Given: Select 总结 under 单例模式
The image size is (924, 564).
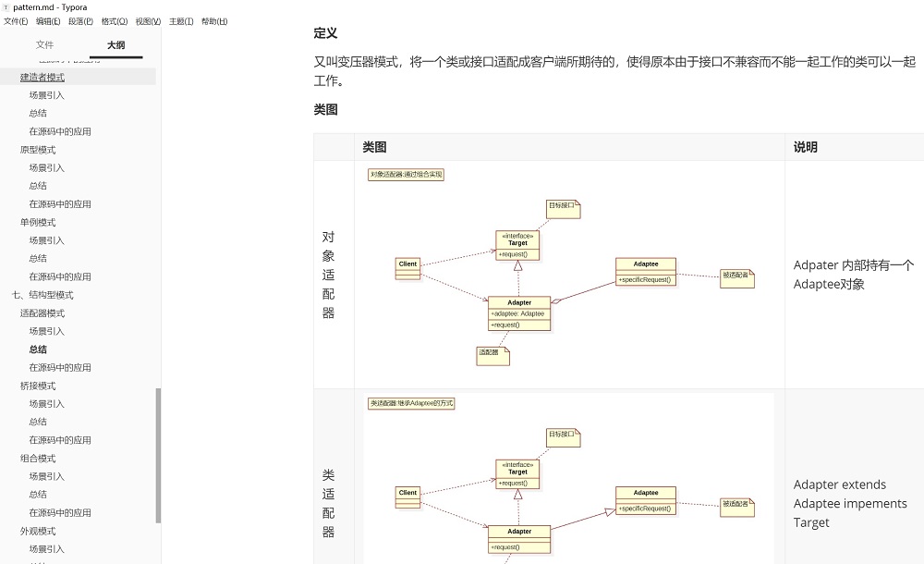Looking at the screenshot, I should (x=38, y=258).
